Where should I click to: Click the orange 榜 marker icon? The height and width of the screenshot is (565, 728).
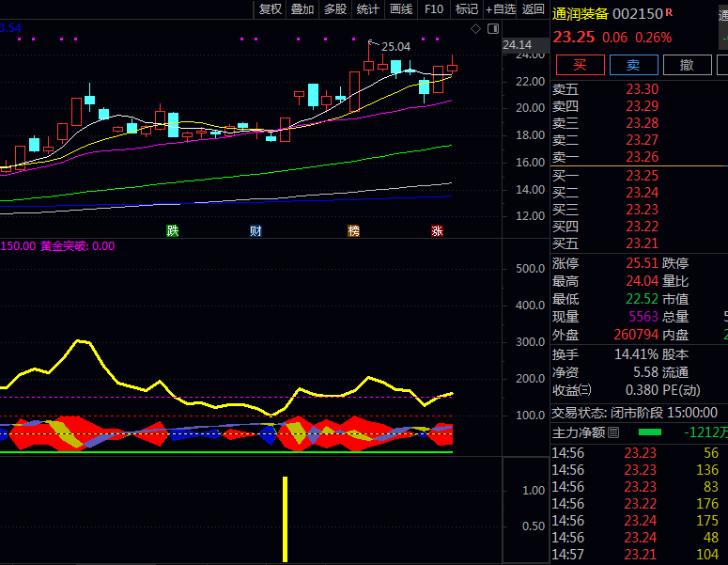(353, 231)
